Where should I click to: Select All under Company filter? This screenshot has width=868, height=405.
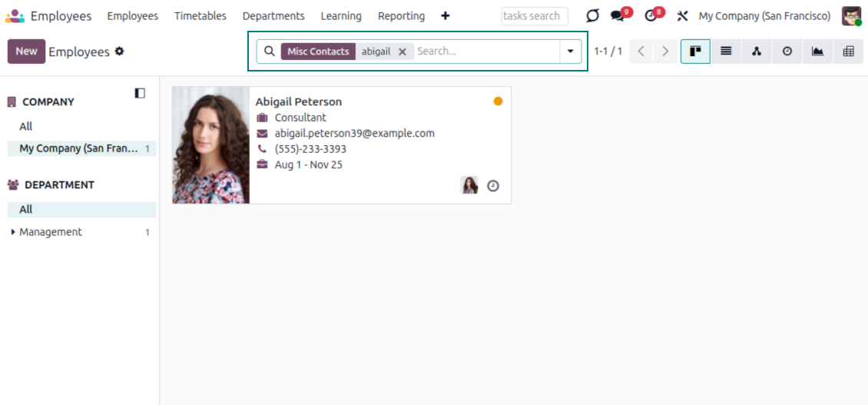tap(26, 127)
